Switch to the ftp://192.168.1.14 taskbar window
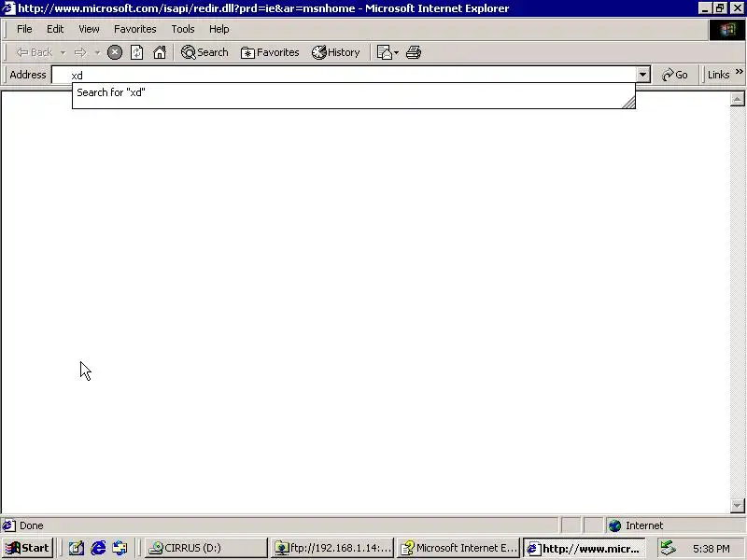Image resolution: width=747 pixels, height=560 pixels. [332, 548]
